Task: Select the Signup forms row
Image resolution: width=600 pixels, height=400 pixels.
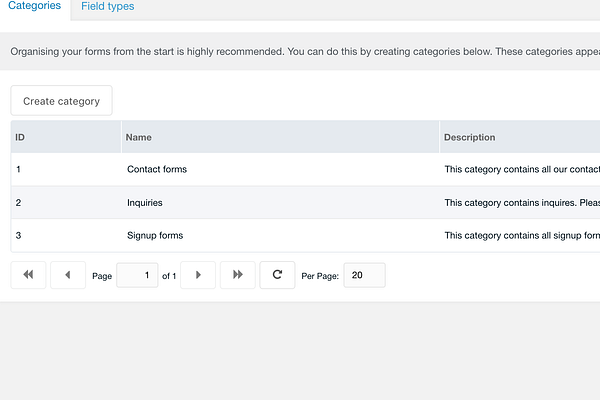Action: click(x=305, y=235)
